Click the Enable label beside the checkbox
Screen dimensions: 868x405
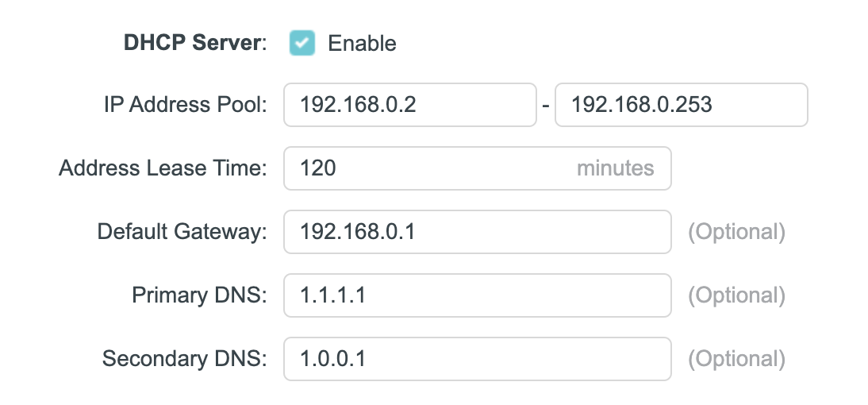[362, 43]
